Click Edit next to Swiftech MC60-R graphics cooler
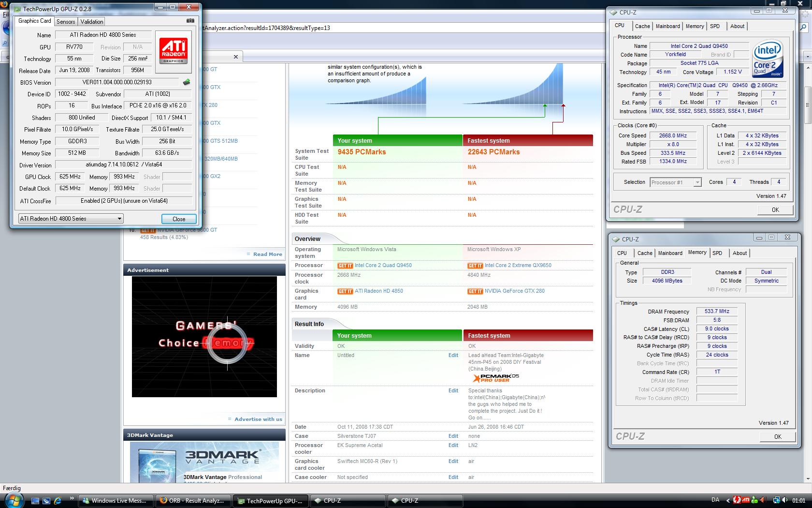The image size is (812, 508). 453,462
